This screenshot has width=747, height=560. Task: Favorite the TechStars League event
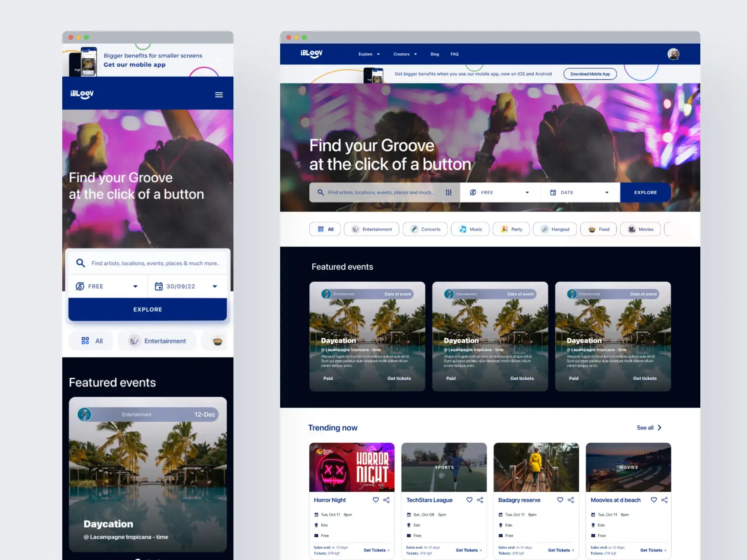point(469,500)
